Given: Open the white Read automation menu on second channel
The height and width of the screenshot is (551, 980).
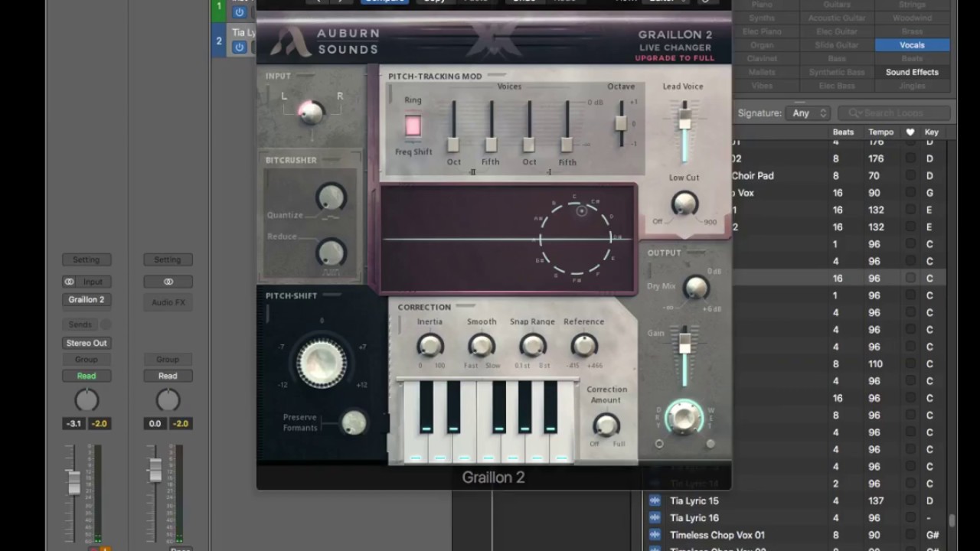Looking at the screenshot, I should [168, 376].
